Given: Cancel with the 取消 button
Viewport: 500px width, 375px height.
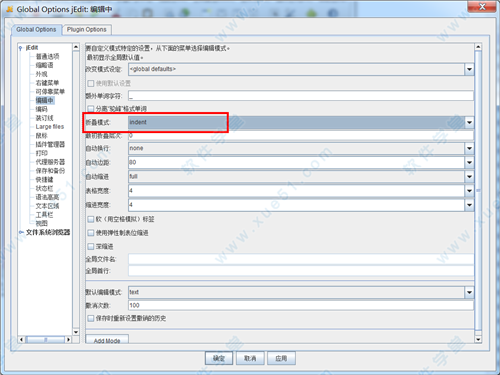Looking at the screenshot, I should tap(250, 358).
